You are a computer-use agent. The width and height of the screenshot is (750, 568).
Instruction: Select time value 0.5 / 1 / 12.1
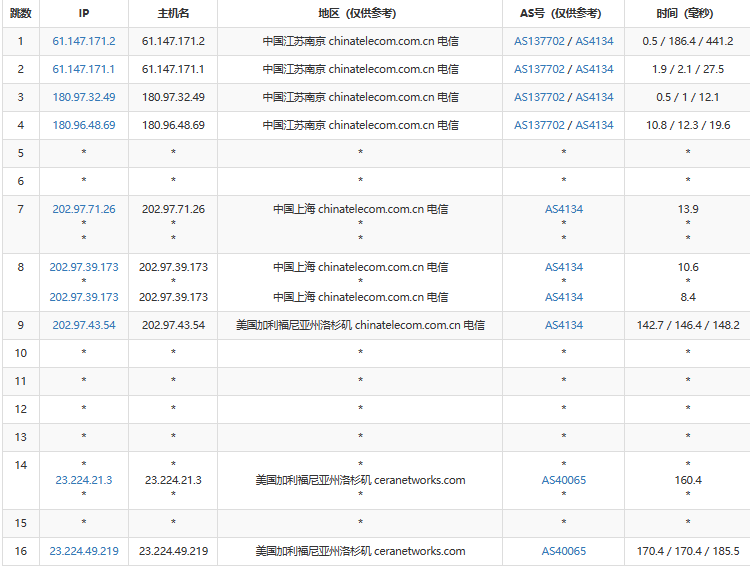(687, 97)
